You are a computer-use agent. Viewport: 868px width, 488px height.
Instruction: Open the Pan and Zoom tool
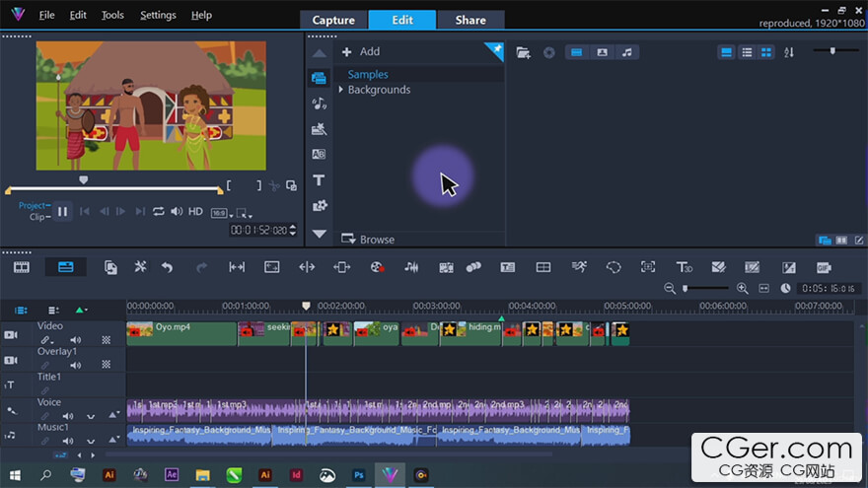coord(648,267)
